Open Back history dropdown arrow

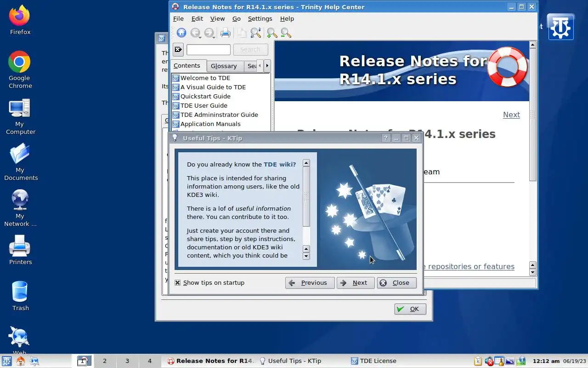200,37
